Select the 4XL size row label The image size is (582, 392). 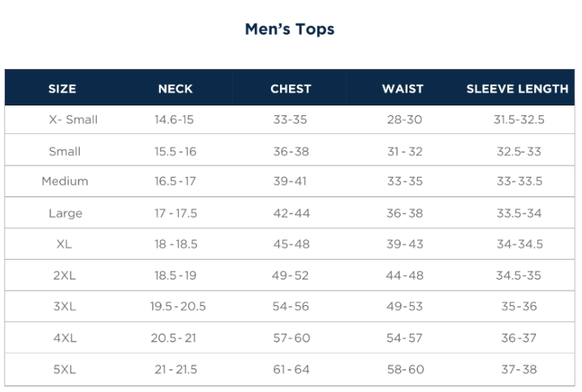65,338
